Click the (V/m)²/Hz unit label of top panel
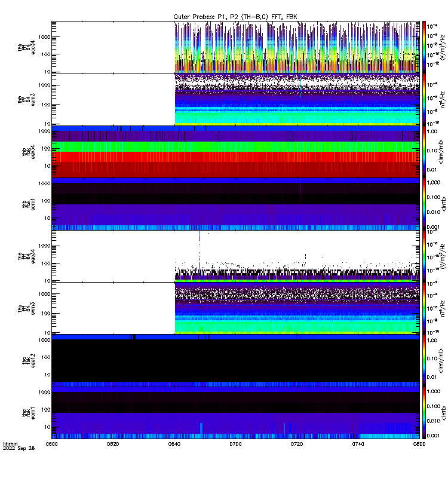The width and height of the screenshot is (448, 478). (x=443, y=47)
